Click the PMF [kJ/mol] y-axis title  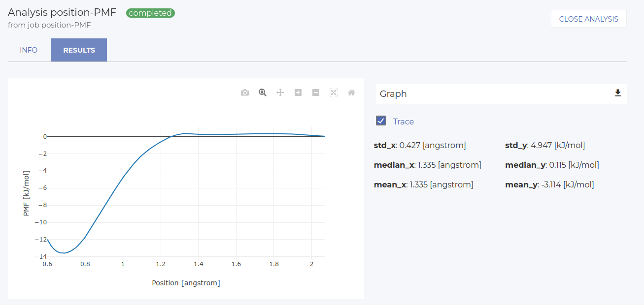pos(27,193)
